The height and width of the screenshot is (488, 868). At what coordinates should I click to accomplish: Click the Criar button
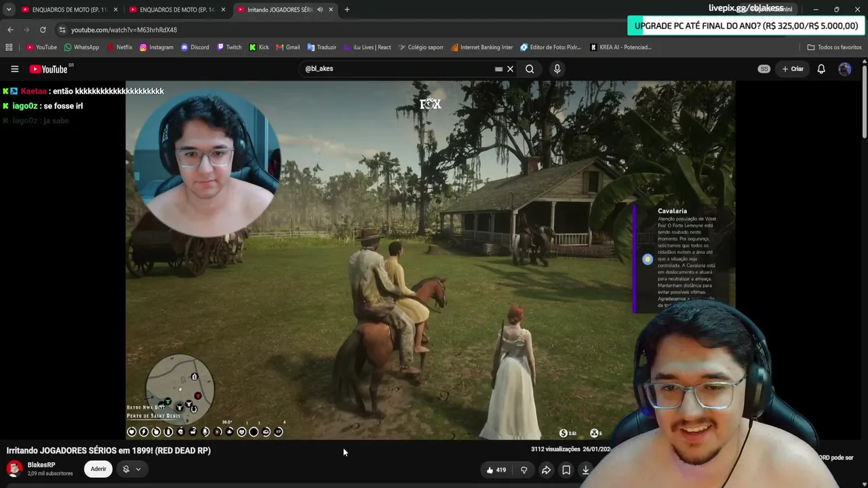(793, 68)
